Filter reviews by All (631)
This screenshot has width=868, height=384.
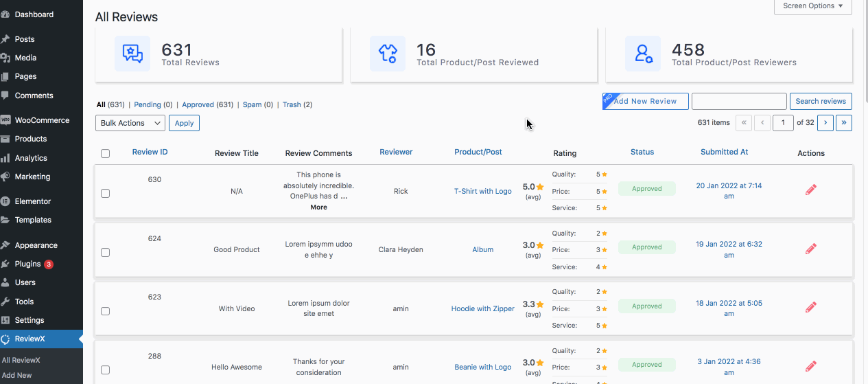click(x=110, y=104)
